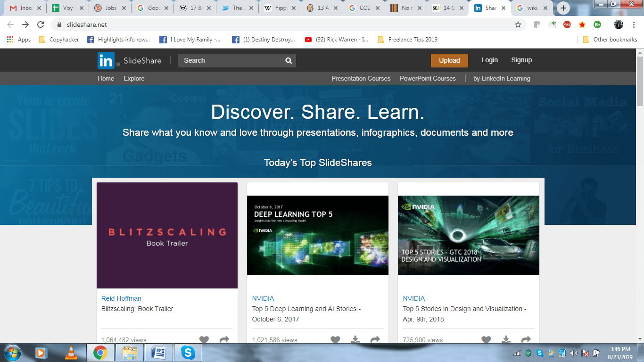
Task: Open the Windows Start menu
Action: click(x=12, y=352)
